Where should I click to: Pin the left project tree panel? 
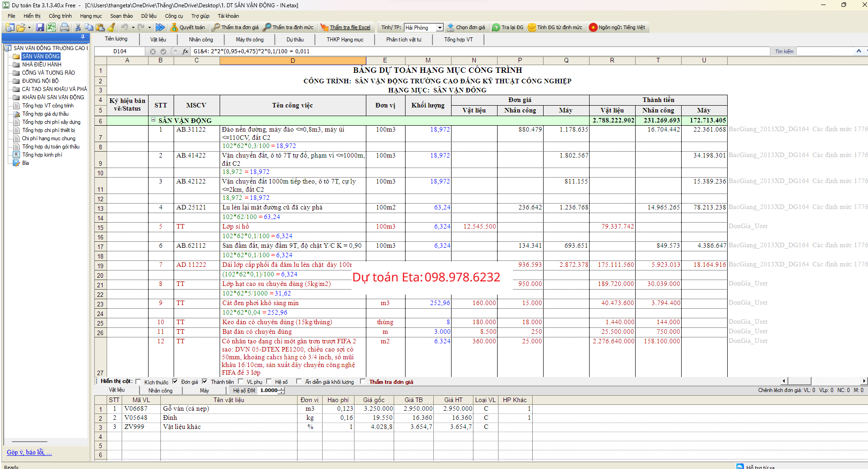pyautogui.click(x=82, y=37)
